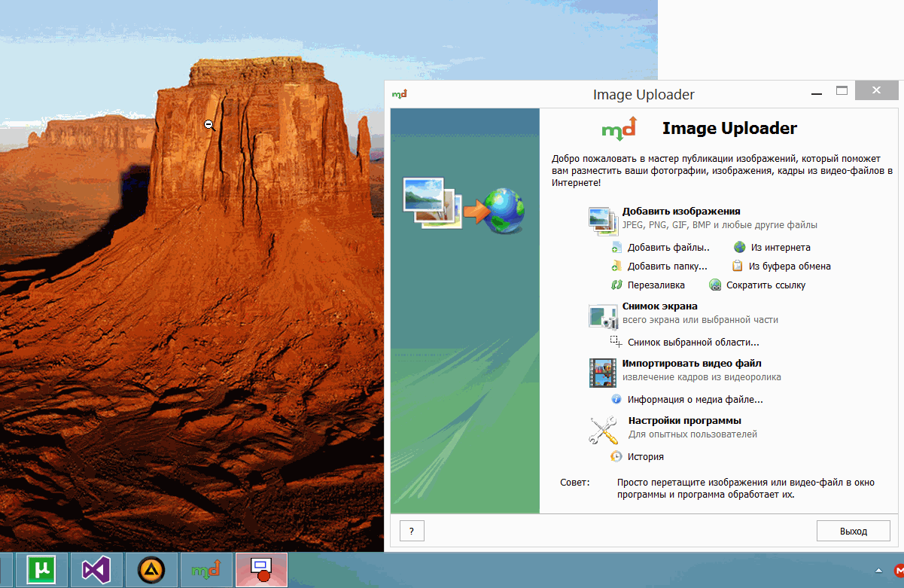
Task: Click the "JPEG, PNG, GIF, BMP и любые другие файлы" text
Action: click(x=720, y=225)
